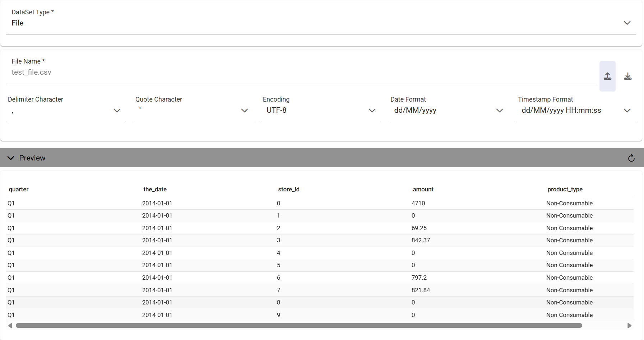Screen dimensions: 644x340
Task: Click the store_id column header
Action: [289, 189]
